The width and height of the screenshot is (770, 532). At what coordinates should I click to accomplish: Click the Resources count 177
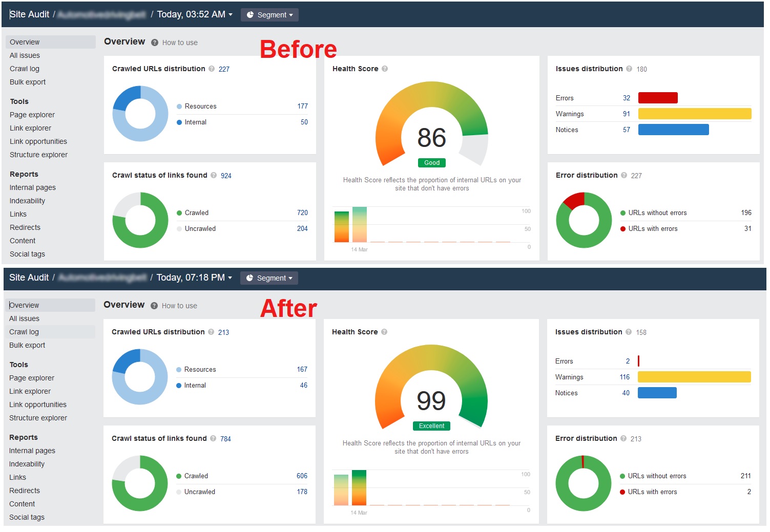[303, 106]
